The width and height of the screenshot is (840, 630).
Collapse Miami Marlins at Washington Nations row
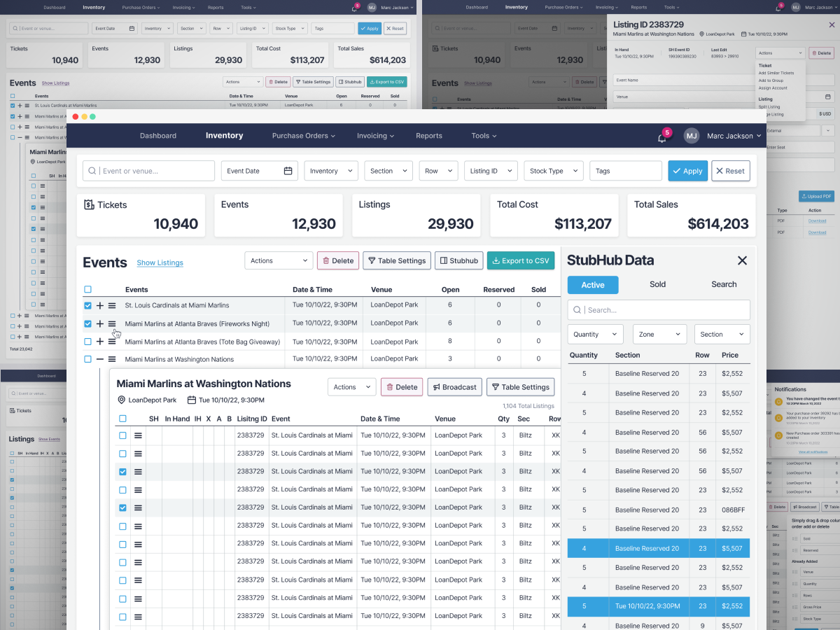(x=99, y=359)
